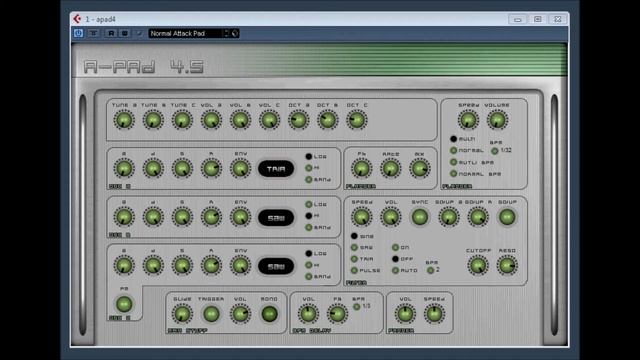Click the Tune C knob
This screenshot has height=360, width=640.
click(182, 120)
